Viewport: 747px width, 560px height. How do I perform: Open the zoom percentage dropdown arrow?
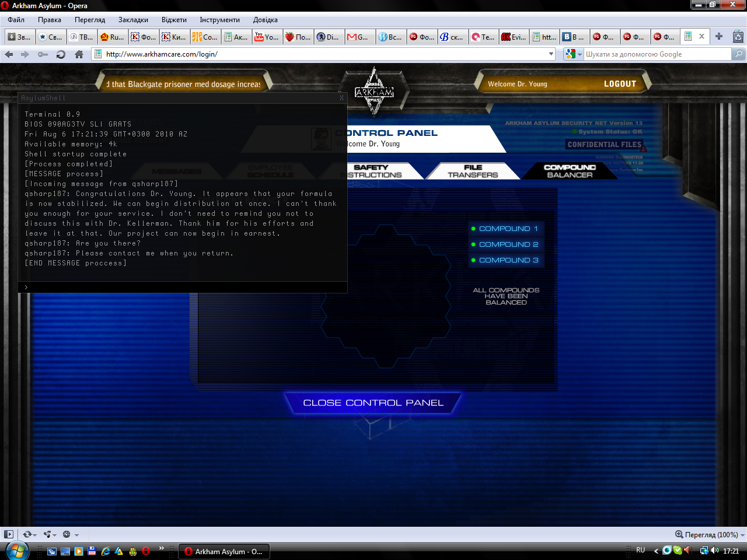click(742, 535)
